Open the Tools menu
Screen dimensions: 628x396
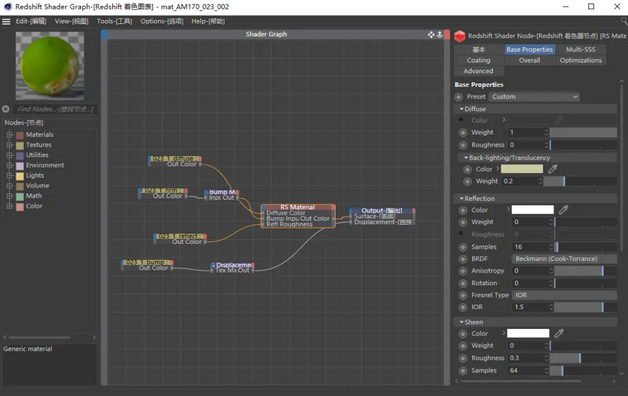[x=114, y=21]
